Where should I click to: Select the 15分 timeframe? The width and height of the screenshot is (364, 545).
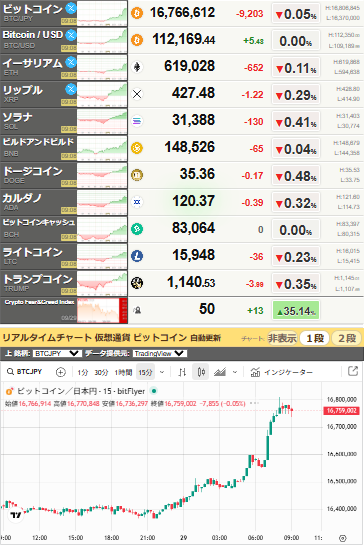146,373
